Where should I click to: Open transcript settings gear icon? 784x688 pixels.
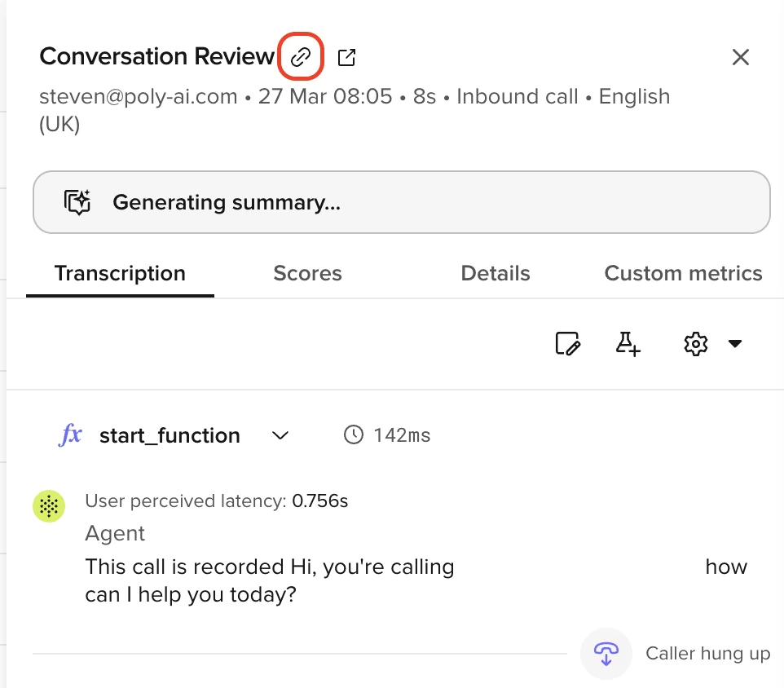[695, 344]
